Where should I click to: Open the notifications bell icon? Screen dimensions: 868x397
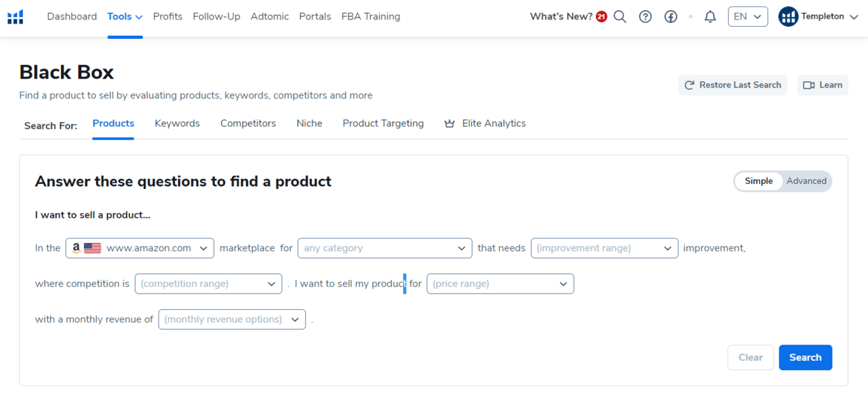pyautogui.click(x=710, y=17)
